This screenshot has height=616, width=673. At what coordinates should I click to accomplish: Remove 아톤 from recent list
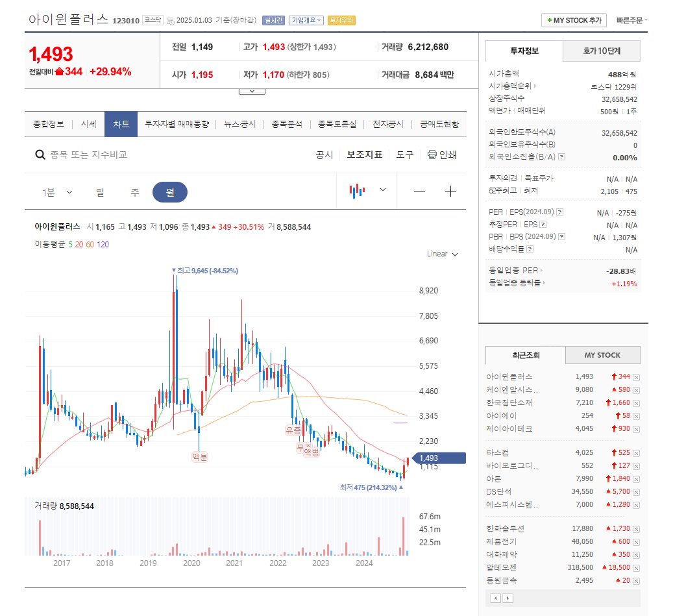pos(636,479)
